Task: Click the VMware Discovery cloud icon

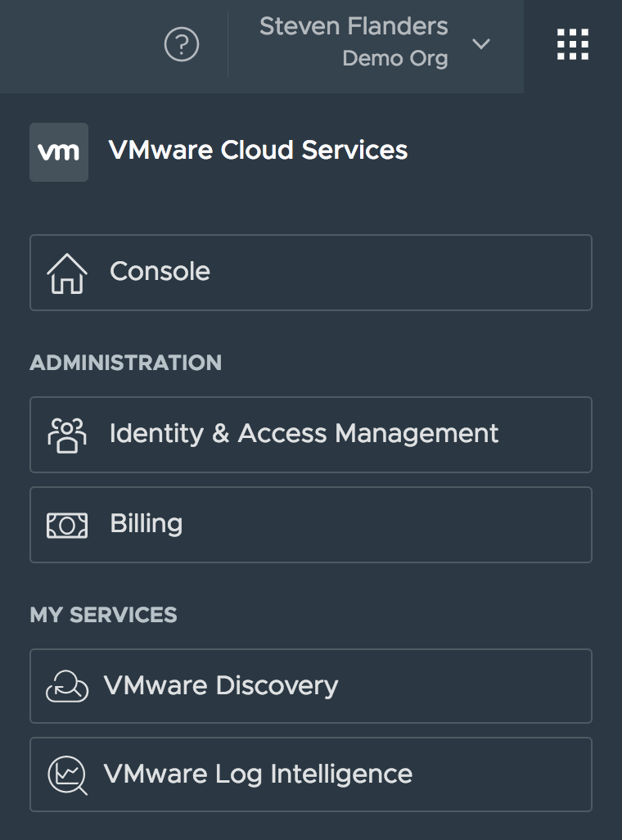Action: point(67,687)
